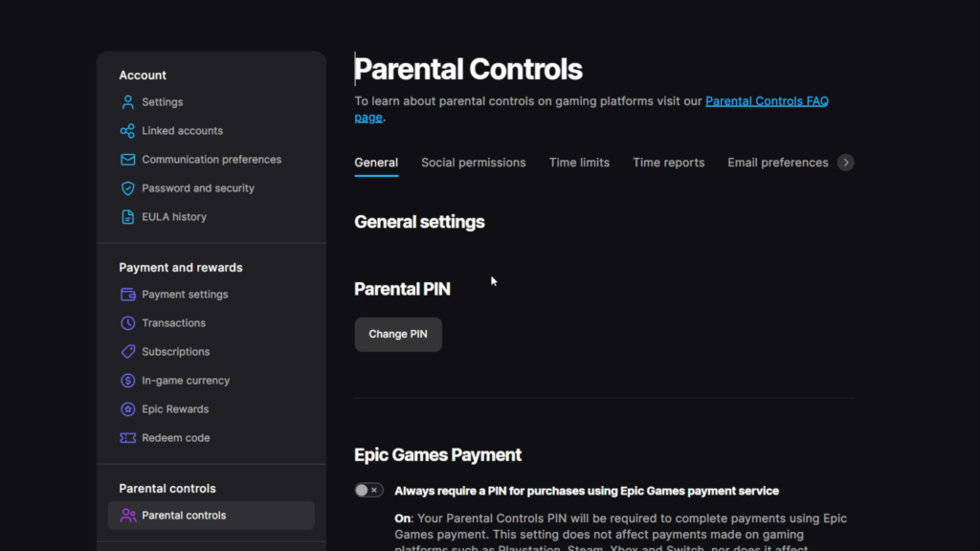Toggle always require PIN for purchases
The image size is (980, 551).
[x=368, y=491]
